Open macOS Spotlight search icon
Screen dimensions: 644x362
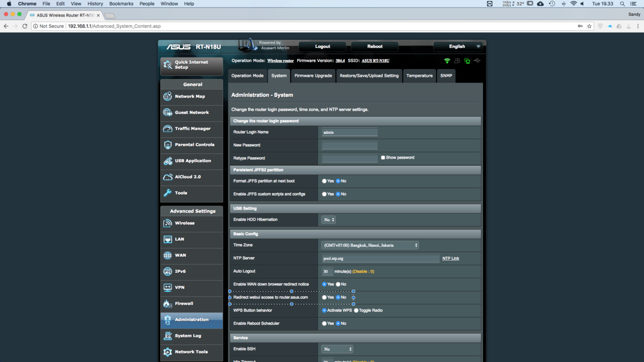[x=622, y=4]
